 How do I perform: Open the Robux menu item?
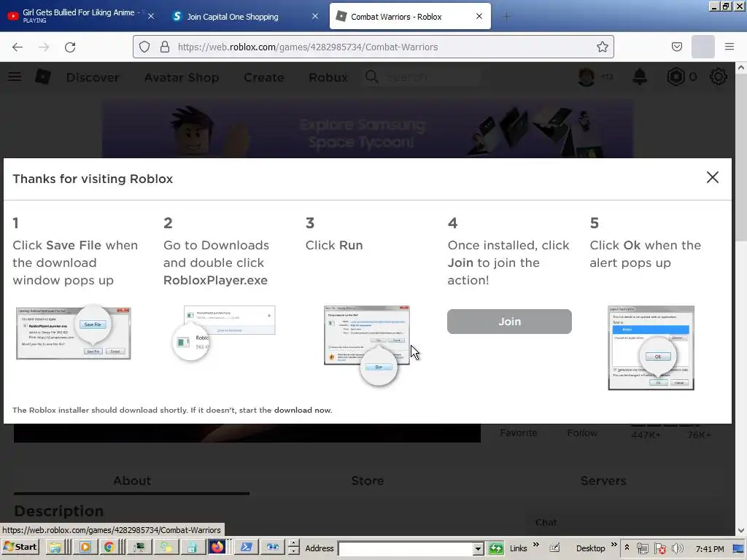pyautogui.click(x=328, y=77)
